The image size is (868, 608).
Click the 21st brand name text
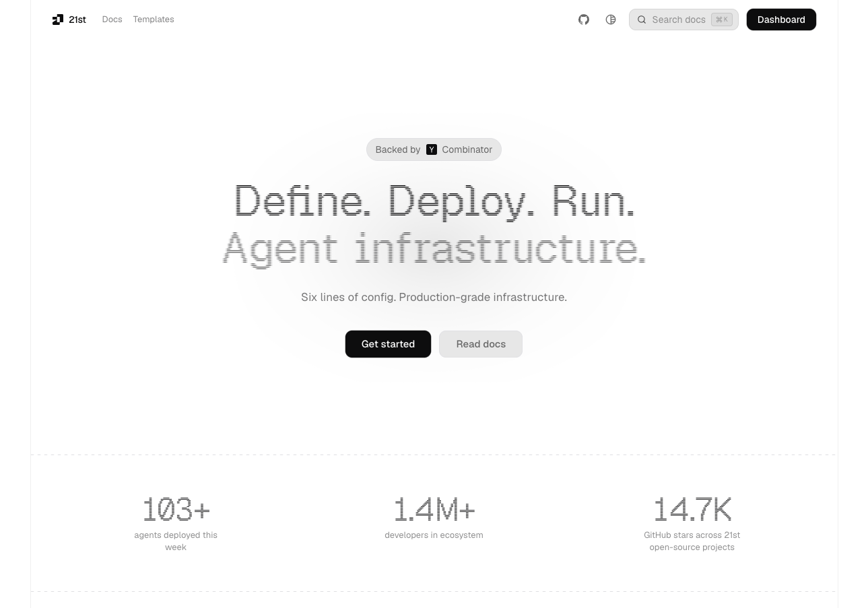click(x=77, y=20)
